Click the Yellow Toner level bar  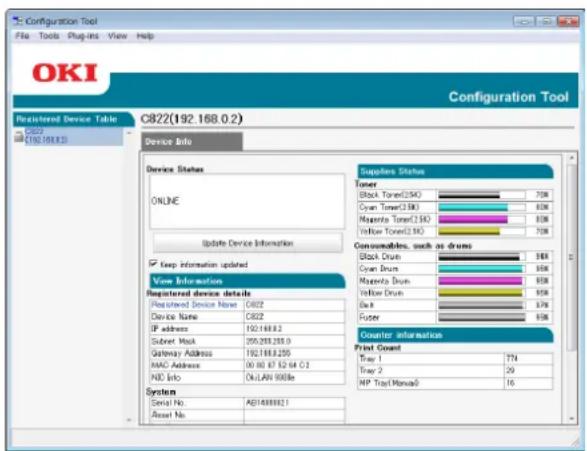click(x=481, y=232)
